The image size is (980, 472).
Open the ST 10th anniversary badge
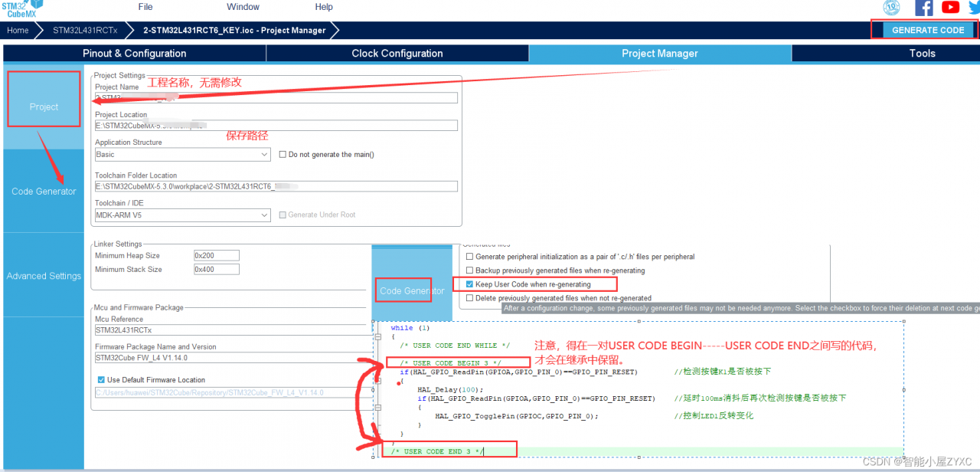(x=891, y=8)
